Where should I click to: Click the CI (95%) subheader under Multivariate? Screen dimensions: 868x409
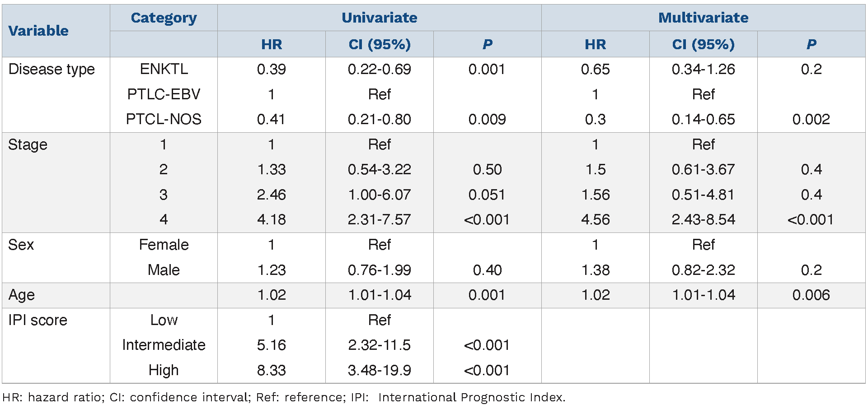coord(703,44)
